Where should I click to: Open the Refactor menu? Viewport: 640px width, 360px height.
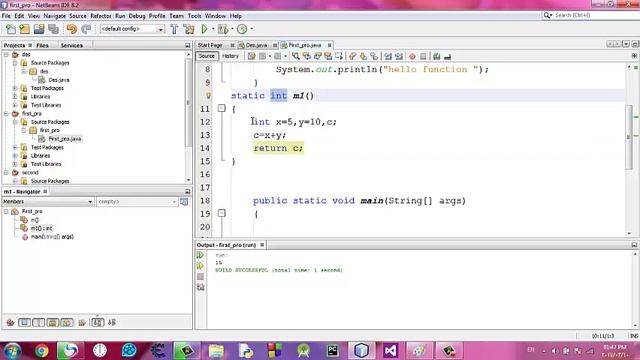[x=101, y=16]
